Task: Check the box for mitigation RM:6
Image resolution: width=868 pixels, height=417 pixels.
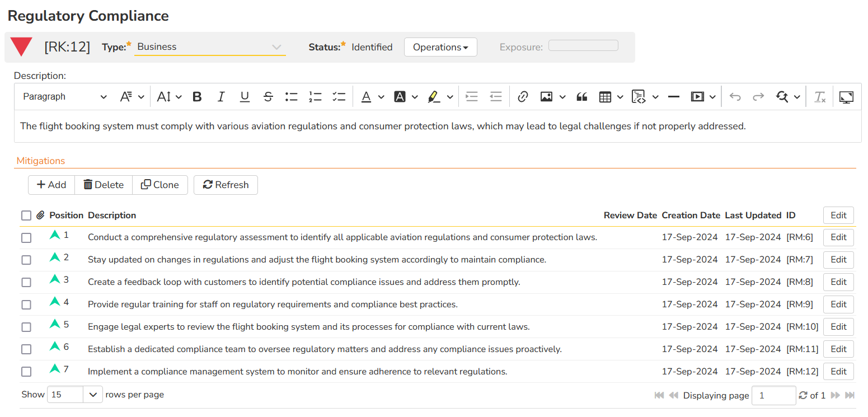Action: click(x=26, y=238)
